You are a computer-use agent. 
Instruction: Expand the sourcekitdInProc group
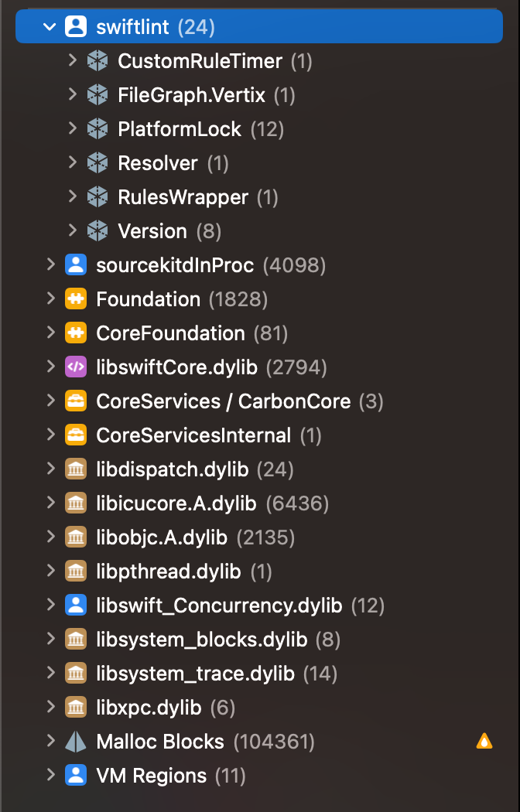point(51,264)
